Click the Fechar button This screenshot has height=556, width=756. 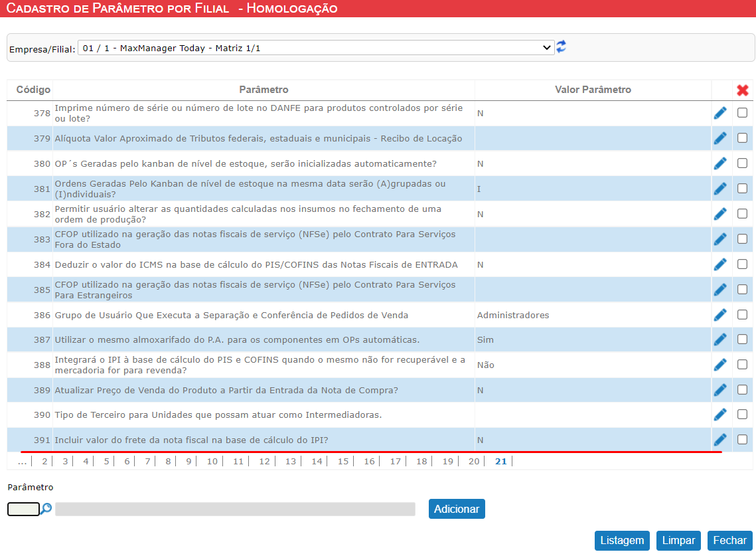point(729,541)
